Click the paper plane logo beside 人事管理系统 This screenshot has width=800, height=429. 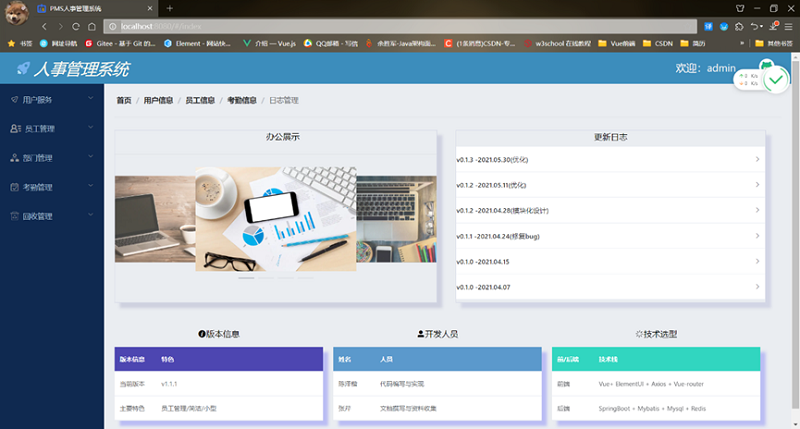coord(23,69)
